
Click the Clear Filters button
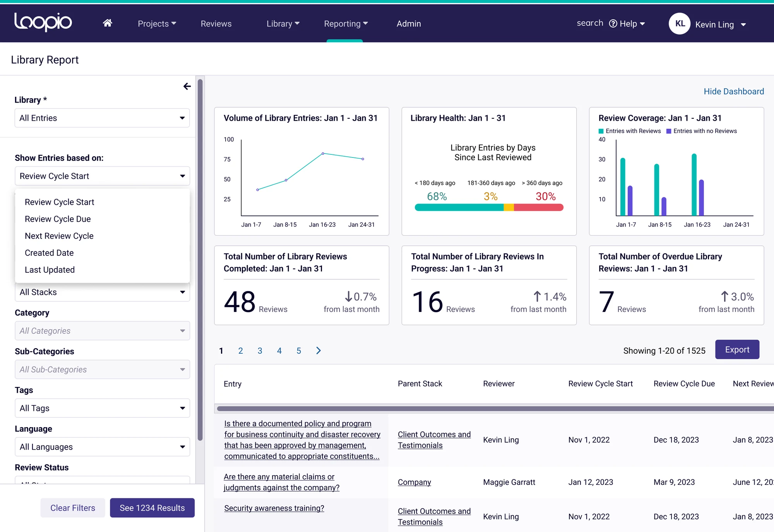[73, 508]
